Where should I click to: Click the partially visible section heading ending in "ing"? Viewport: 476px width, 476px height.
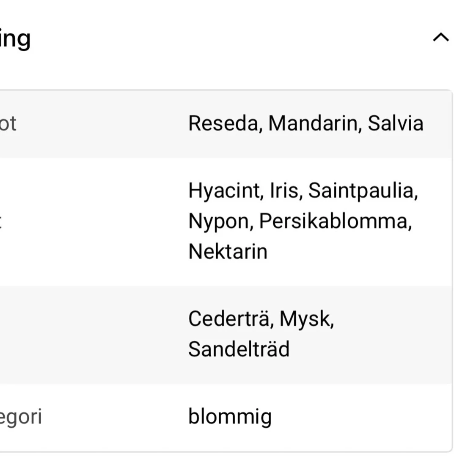15,39
